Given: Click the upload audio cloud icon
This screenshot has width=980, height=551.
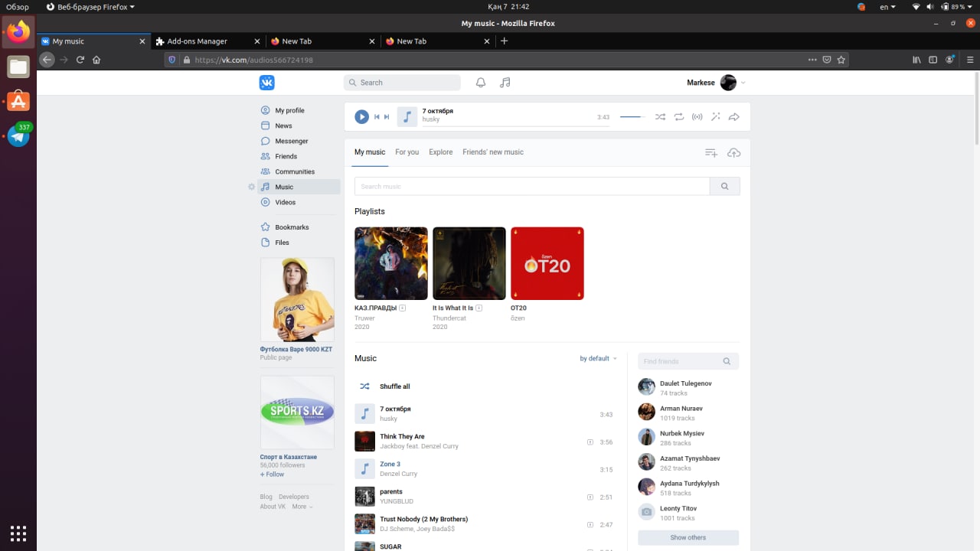Looking at the screenshot, I should click(733, 153).
